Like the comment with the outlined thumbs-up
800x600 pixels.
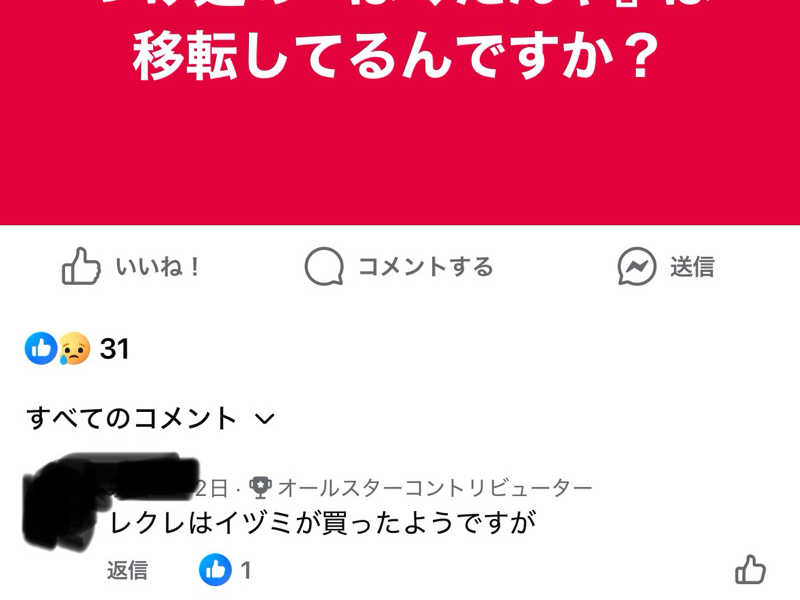(750, 569)
